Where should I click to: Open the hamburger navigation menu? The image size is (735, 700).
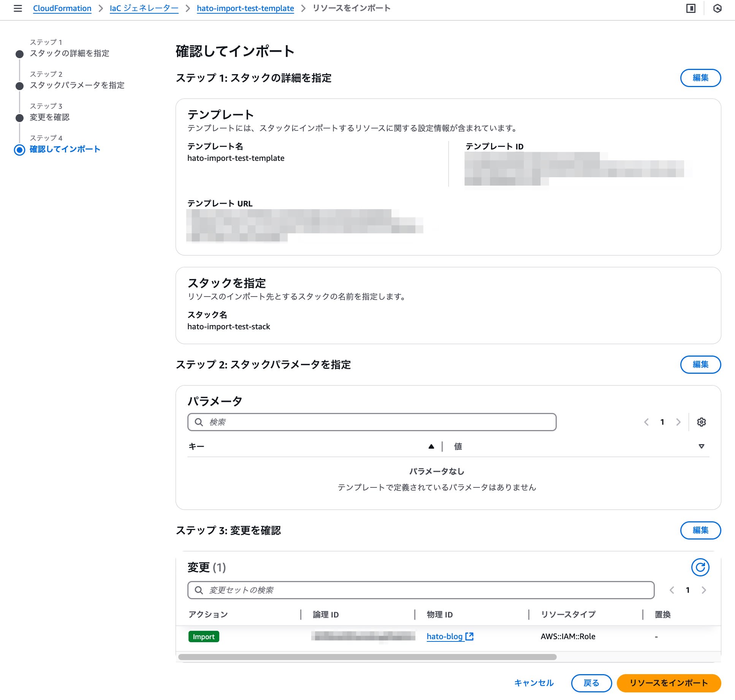[17, 8]
